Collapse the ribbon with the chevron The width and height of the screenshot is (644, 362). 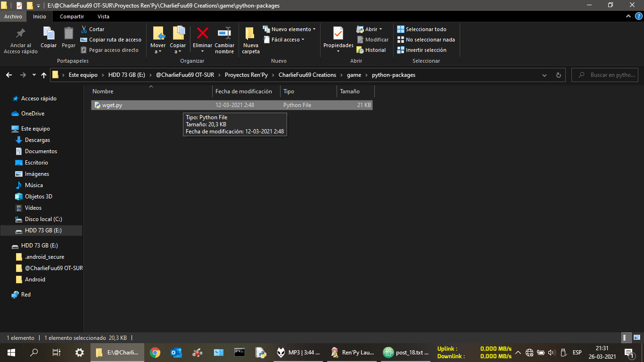[627, 16]
